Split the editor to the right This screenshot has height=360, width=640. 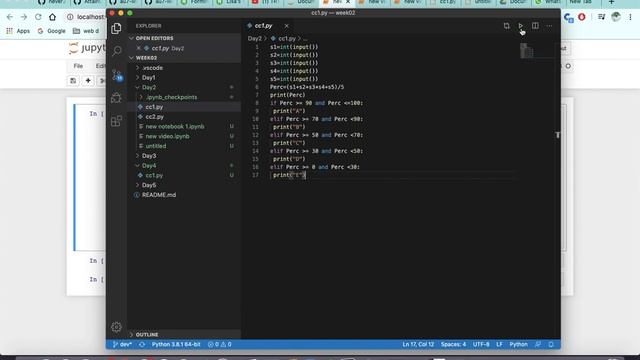[535, 26]
